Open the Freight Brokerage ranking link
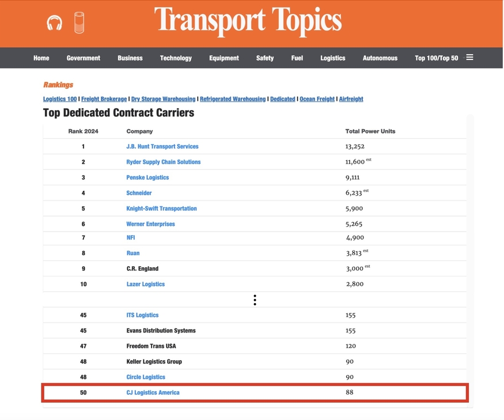The width and height of the screenshot is (504, 420). pos(104,99)
